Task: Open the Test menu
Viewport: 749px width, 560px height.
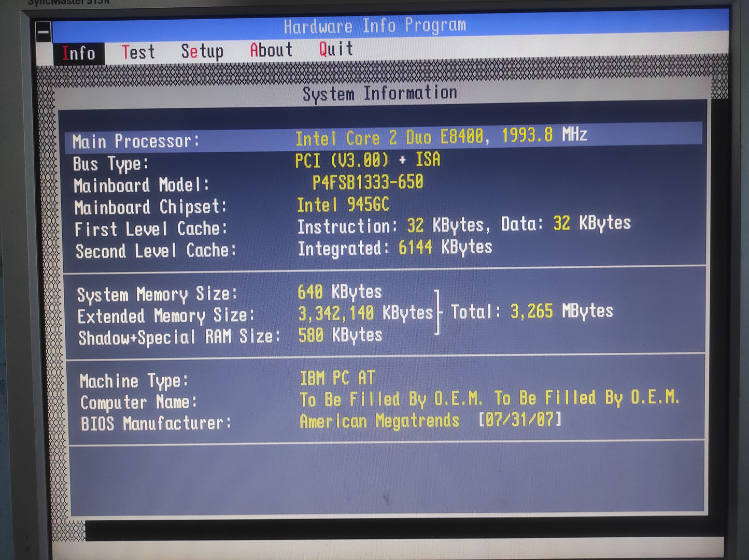Action: point(138,52)
